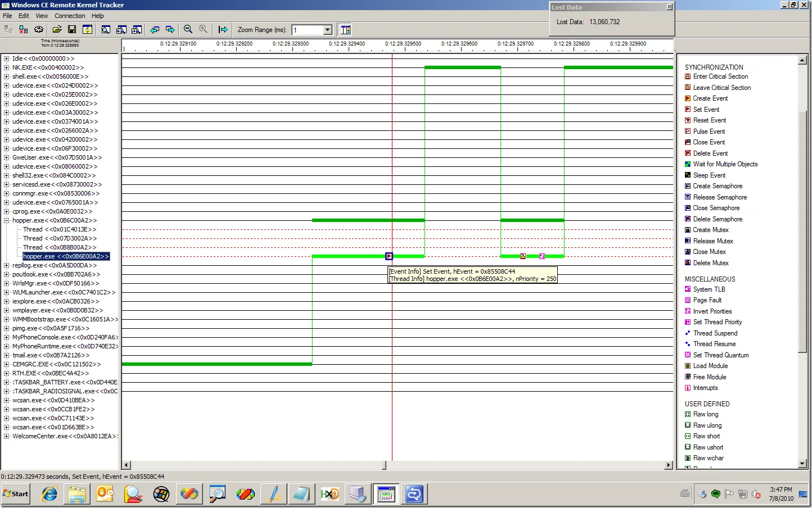The image size is (812, 508).
Task: Click the Zoom Range value field
Action: pos(308,30)
